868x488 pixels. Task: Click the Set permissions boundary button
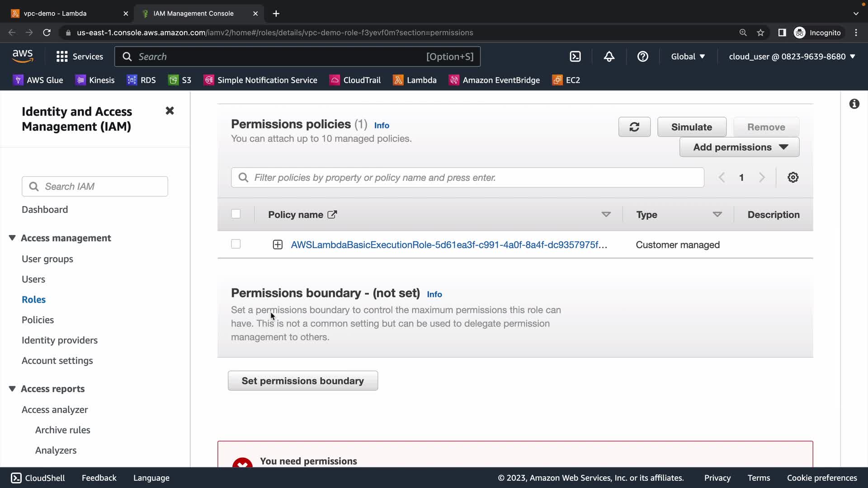[302, 381]
